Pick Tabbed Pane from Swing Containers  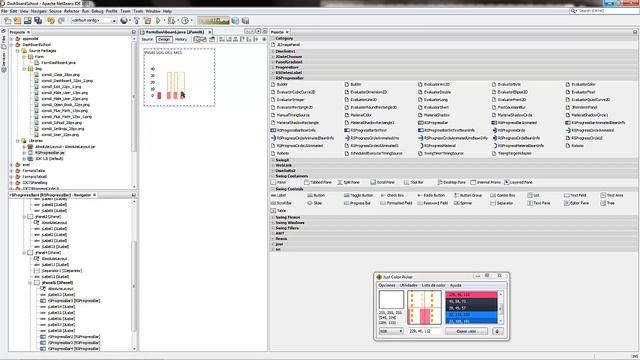[318, 182]
